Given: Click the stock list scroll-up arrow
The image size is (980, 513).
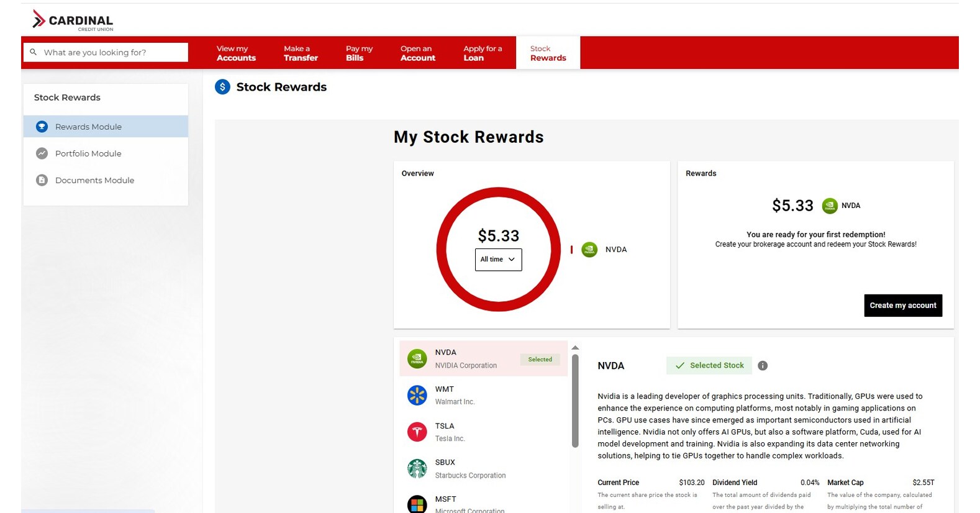Looking at the screenshot, I should tap(575, 347).
